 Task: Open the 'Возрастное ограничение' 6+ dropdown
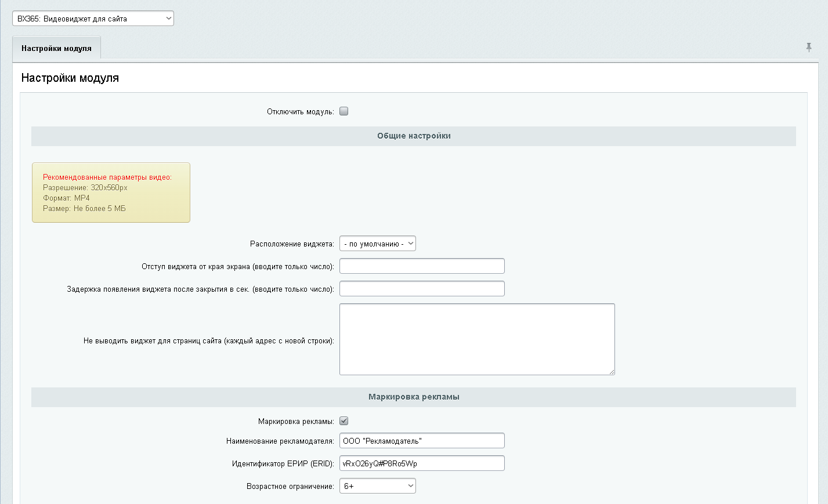pyautogui.click(x=377, y=486)
